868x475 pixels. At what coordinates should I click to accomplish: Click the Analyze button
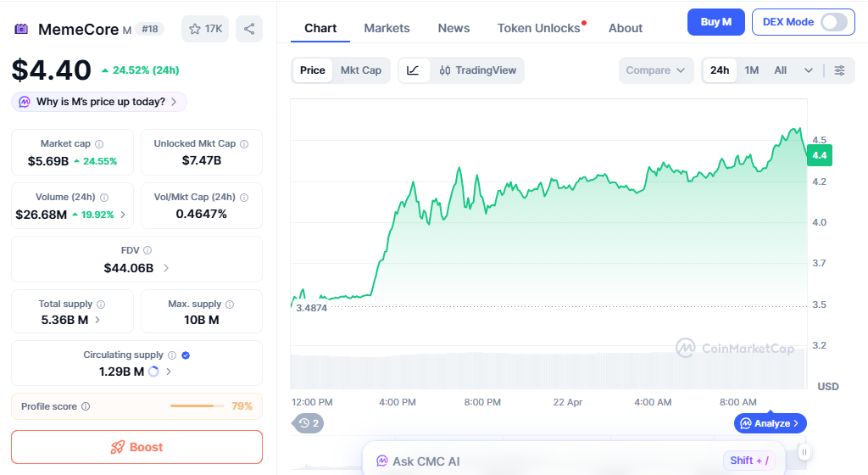(x=770, y=423)
